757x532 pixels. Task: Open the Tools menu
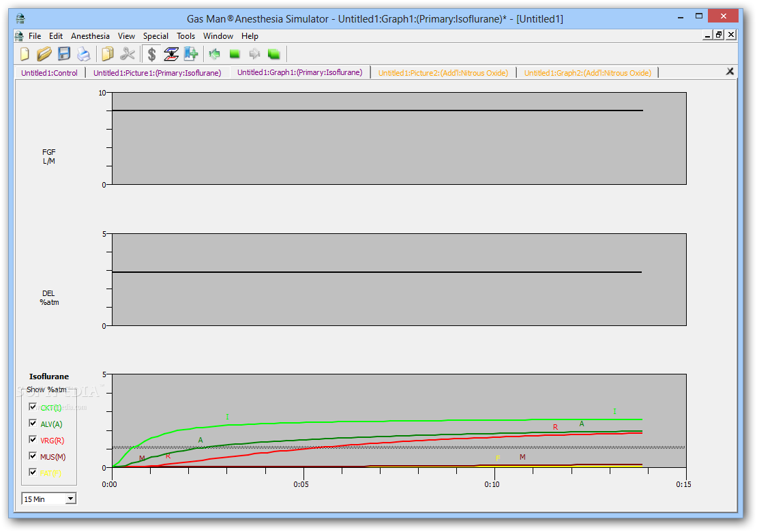(186, 35)
